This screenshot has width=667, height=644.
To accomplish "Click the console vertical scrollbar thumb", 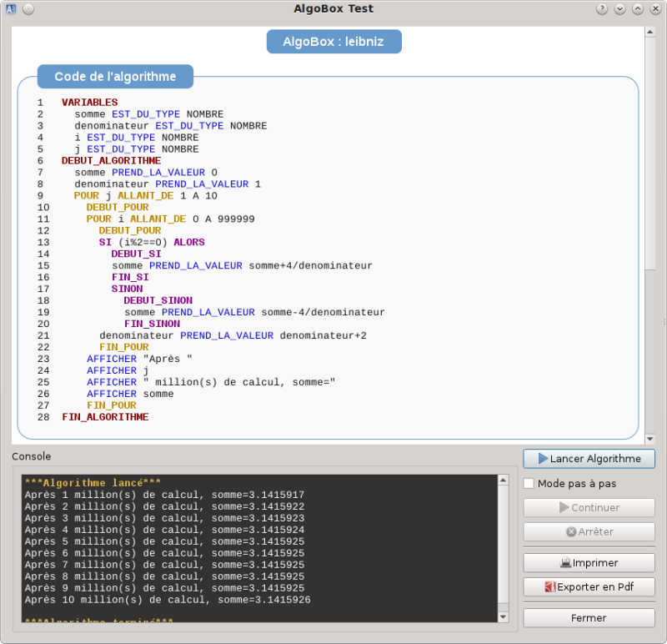I will [503, 542].
